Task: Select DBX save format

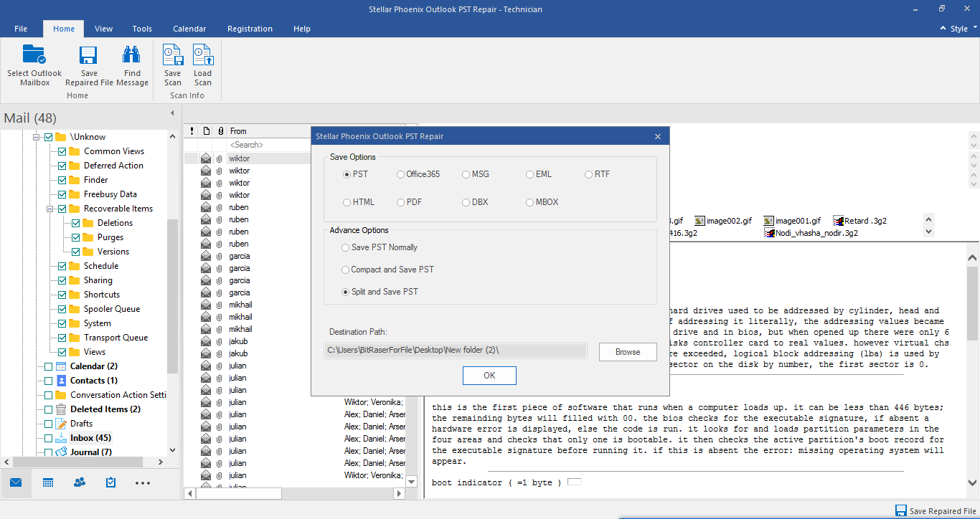Action: coord(475,202)
